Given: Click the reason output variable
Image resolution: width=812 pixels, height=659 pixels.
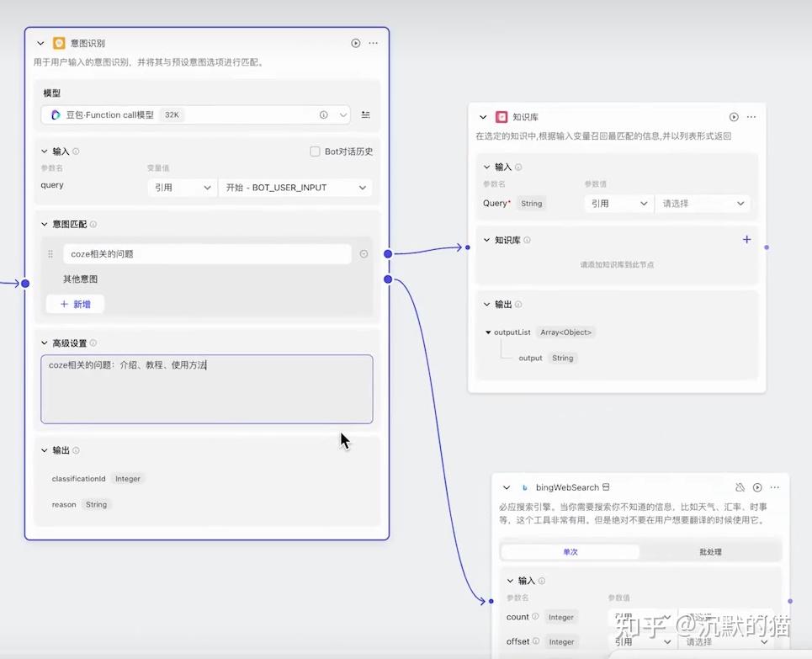Looking at the screenshot, I should 64,505.
